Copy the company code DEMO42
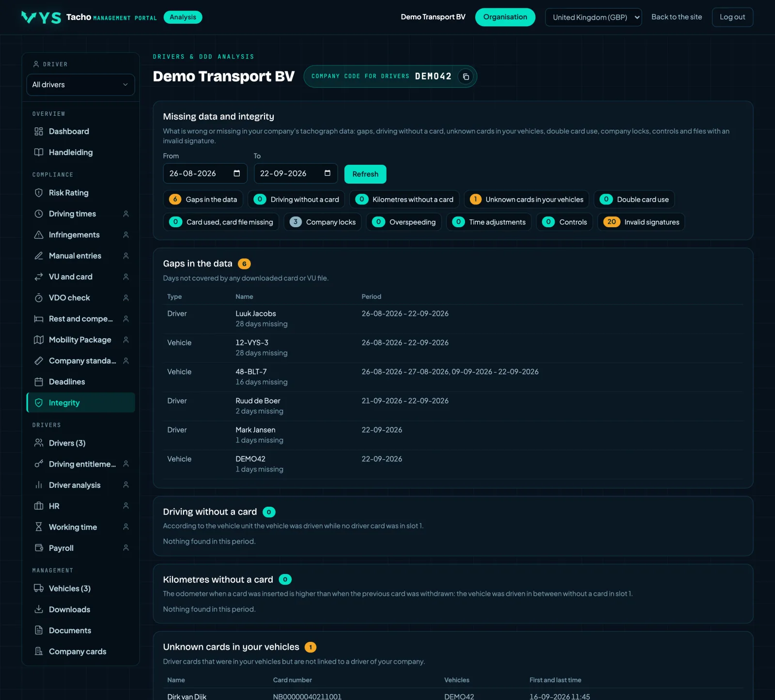Viewport: 775px width, 700px height. pyautogui.click(x=465, y=77)
